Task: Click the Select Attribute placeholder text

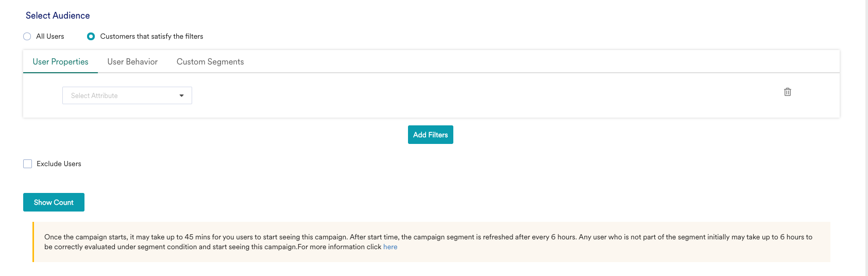Action: click(94, 96)
